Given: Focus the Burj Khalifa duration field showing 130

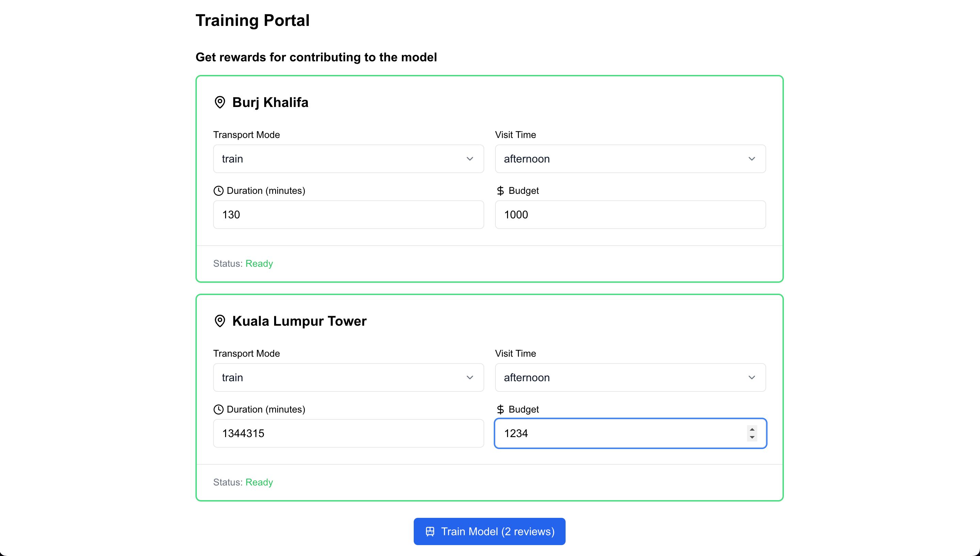Looking at the screenshot, I should point(348,215).
